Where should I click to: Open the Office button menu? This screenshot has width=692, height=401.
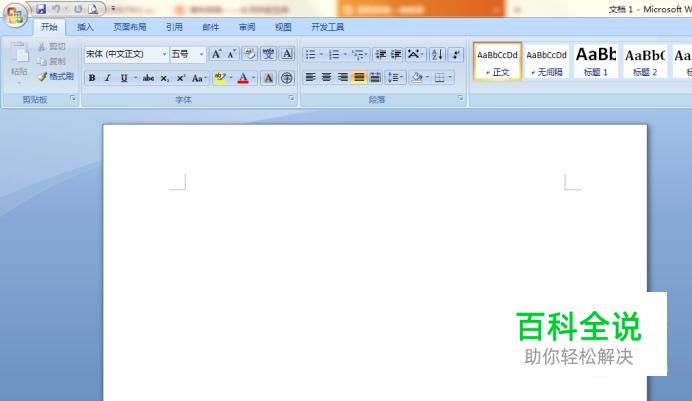pyautogui.click(x=15, y=15)
